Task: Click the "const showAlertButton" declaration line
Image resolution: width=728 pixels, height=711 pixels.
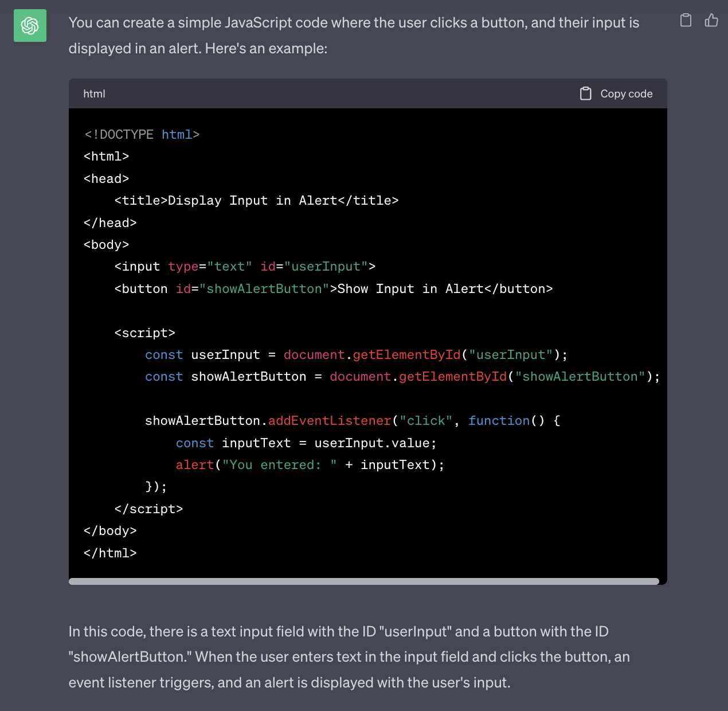Action: 401,377
